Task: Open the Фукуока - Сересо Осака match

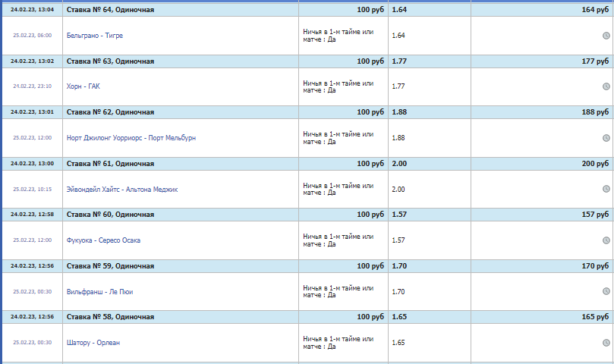Action: tap(103, 240)
